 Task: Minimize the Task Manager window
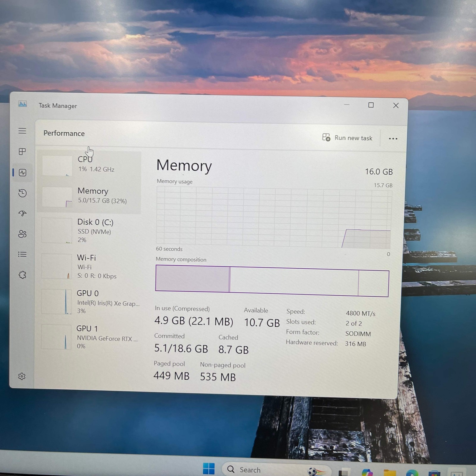[347, 105]
